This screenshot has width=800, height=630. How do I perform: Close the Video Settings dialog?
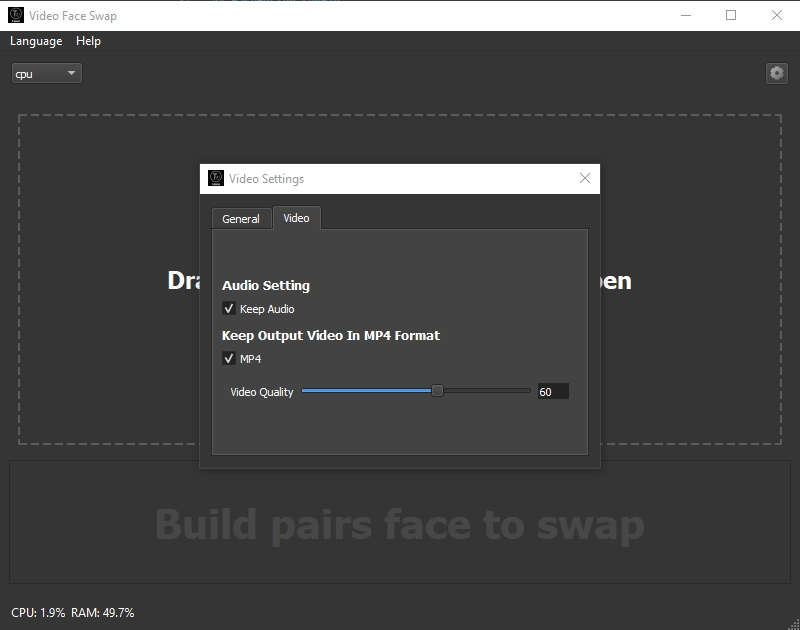click(585, 179)
